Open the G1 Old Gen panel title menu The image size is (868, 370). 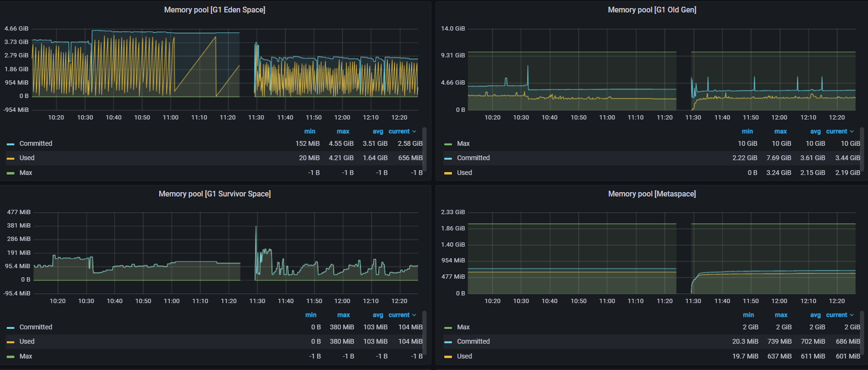[652, 10]
